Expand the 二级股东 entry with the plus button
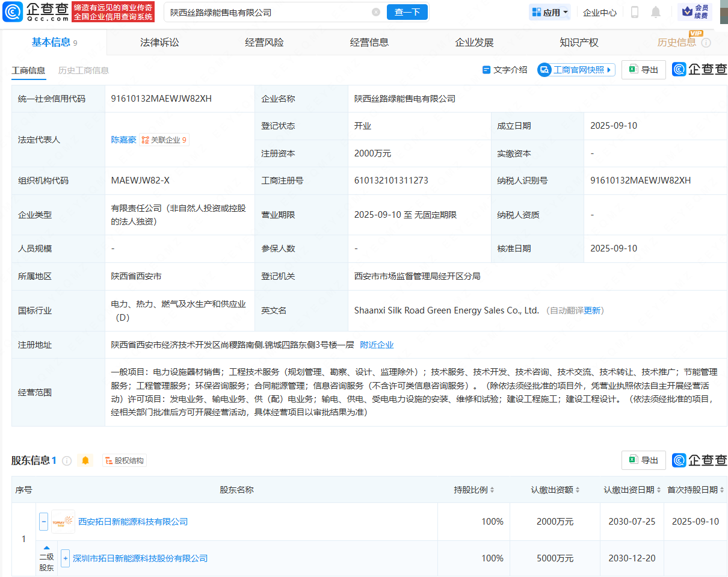 (65, 558)
